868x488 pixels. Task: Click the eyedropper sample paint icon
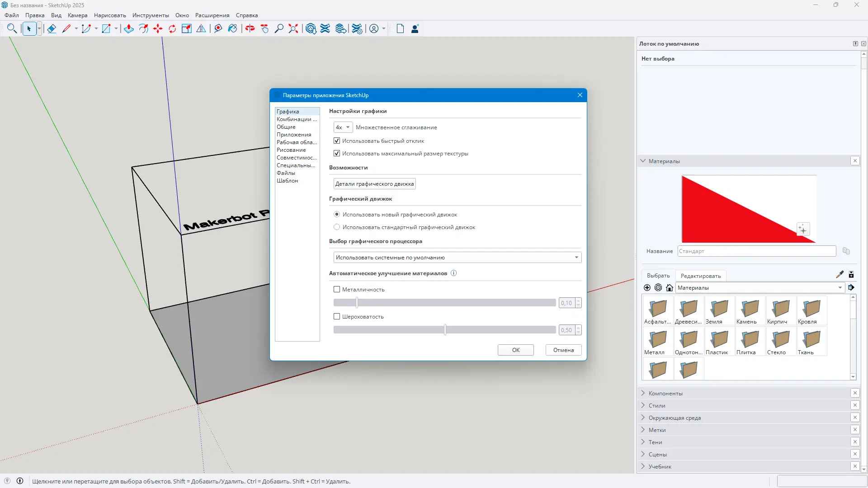pyautogui.click(x=840, y=274)
